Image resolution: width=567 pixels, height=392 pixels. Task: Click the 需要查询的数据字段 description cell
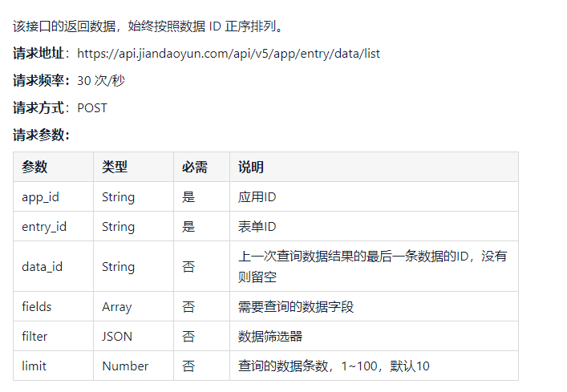tap(375, 307)
